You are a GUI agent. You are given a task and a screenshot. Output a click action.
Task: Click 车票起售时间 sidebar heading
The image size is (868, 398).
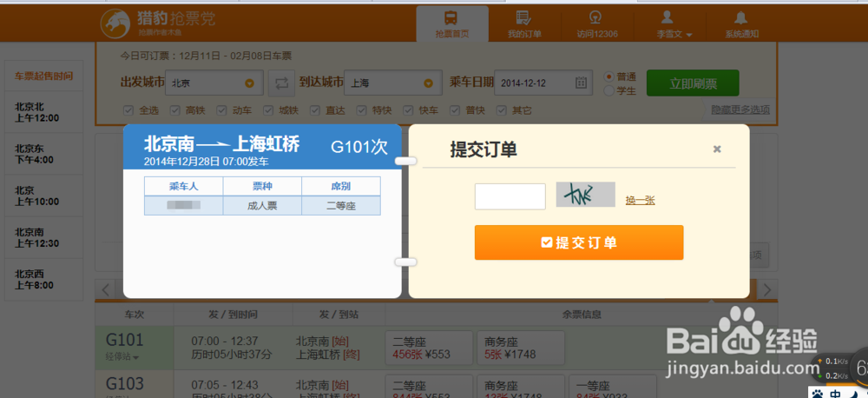(x=43, y=76)
